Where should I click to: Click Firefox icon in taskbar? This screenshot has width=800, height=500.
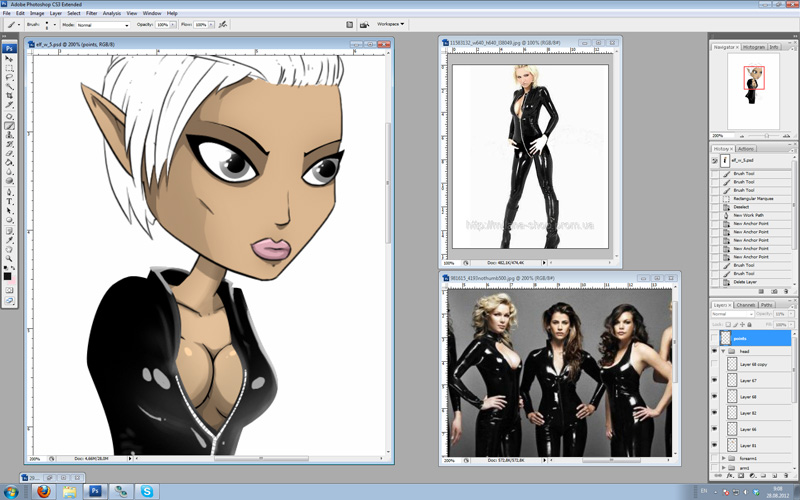coord(44,491)
